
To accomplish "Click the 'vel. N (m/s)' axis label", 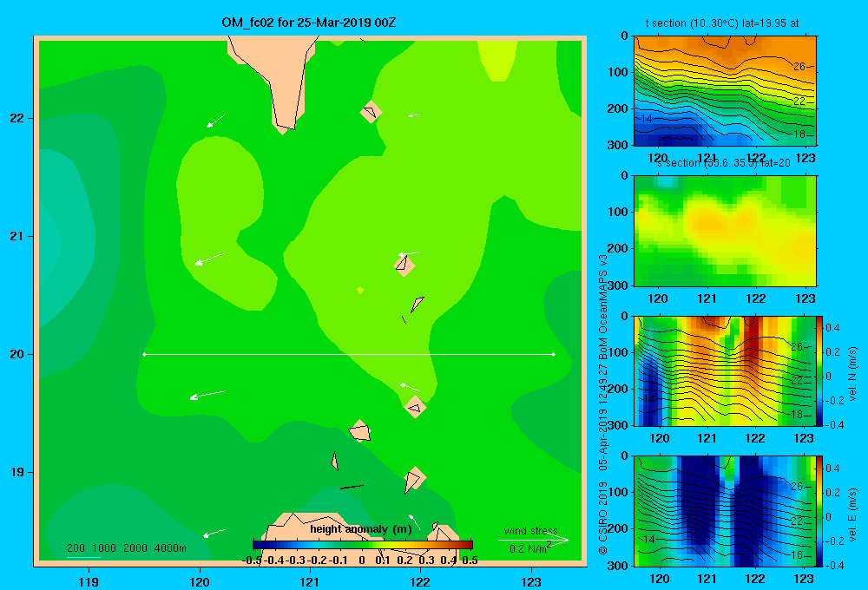I will click(x=852, y=374).
